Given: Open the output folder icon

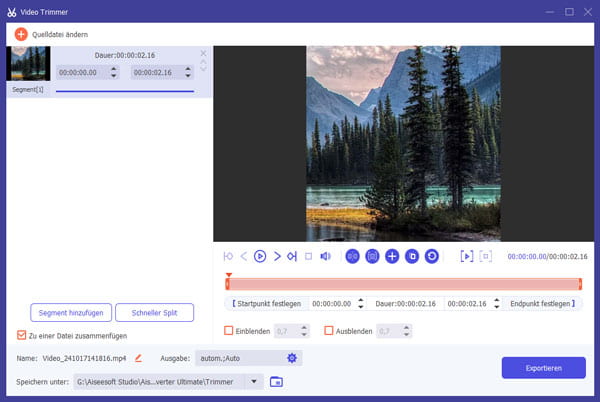Looking at the screenshot, I should (277, 381).
